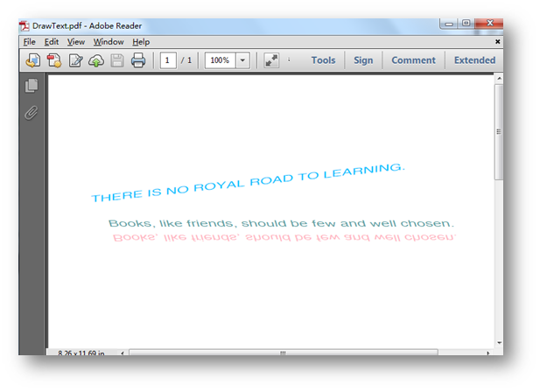Open the Comment pane

(413, 60)
